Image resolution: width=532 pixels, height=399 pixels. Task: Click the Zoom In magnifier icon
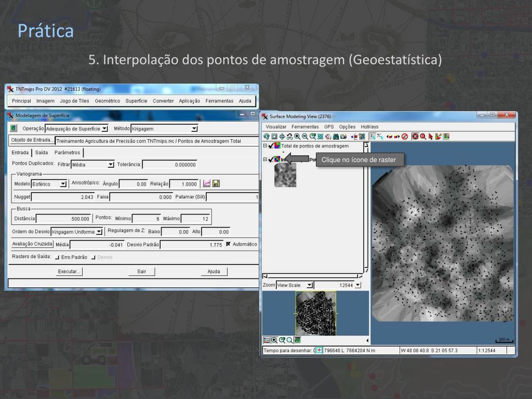click(x=298, y=137)
